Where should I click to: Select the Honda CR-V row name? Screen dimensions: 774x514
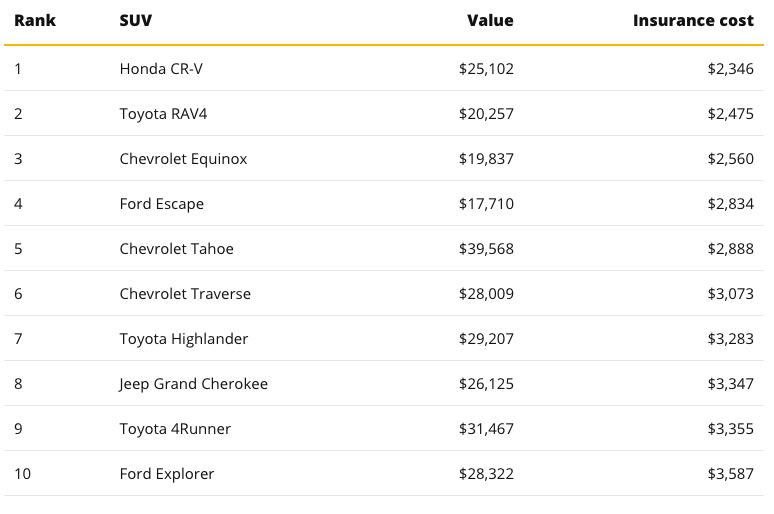pos(161,69)
